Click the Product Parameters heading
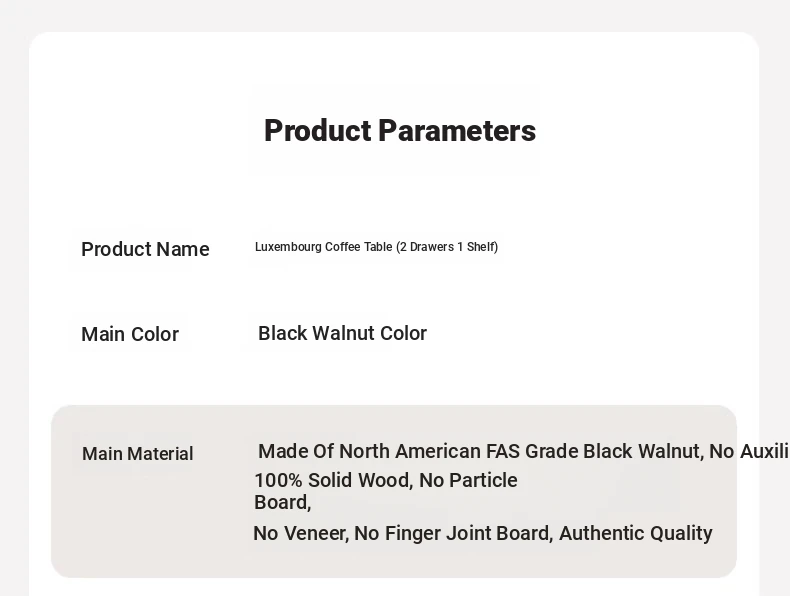 (400, 131)
